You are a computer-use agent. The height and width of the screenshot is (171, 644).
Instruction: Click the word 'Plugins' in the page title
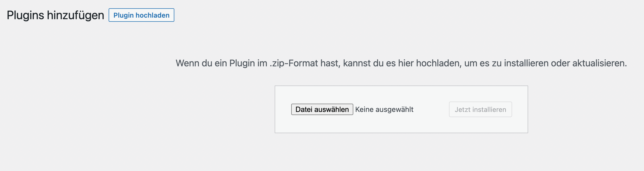click(x=25, y=15)
